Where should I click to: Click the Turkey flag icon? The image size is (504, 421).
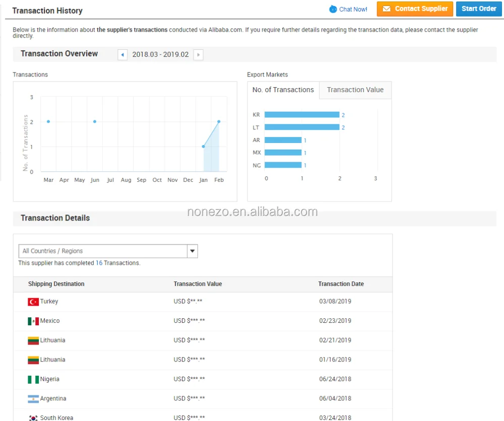(33, 302)
